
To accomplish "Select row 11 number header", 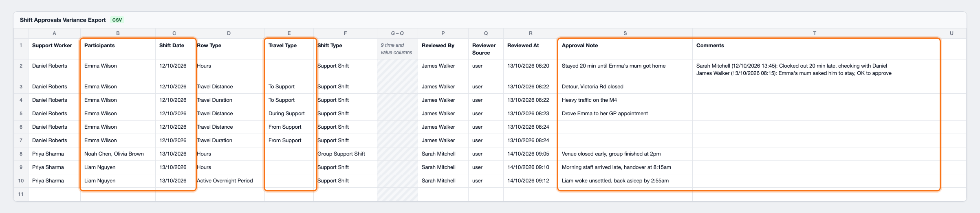I will click(21, 194).
